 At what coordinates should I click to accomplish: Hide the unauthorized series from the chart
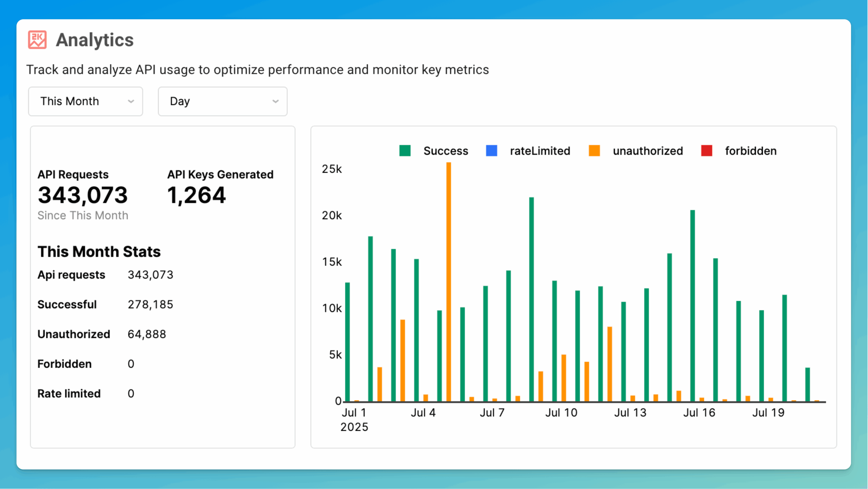point(648,151)
